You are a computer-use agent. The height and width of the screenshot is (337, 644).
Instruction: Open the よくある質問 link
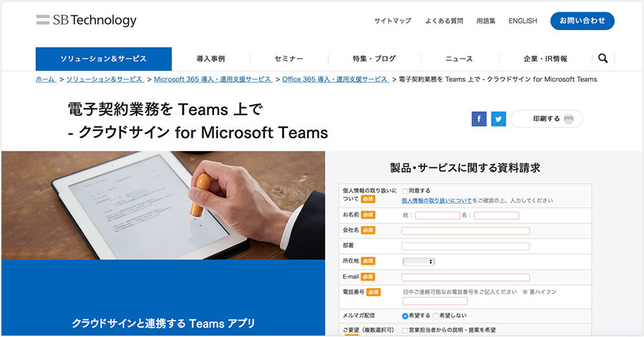tap(444, 21)
